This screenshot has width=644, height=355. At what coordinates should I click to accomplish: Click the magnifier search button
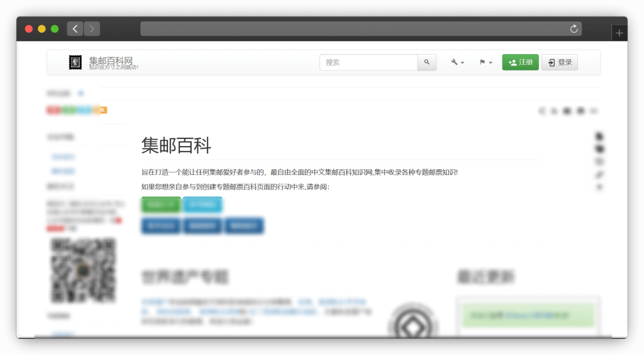[x=427, y=62]
